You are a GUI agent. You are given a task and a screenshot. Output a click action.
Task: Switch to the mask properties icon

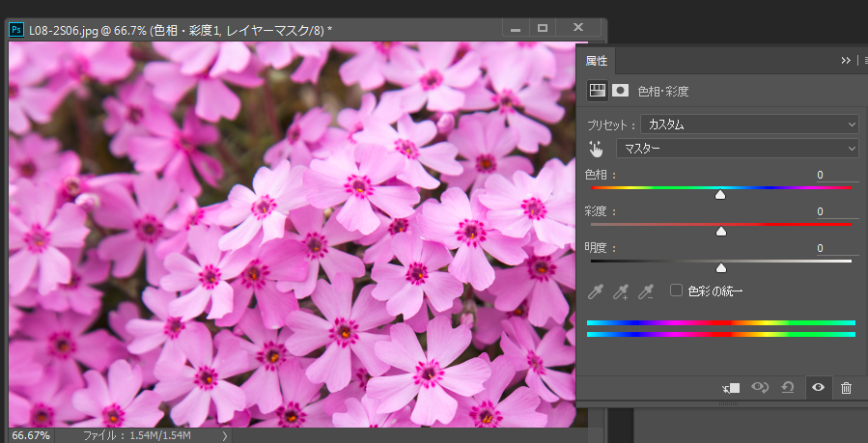coord(620,91)
